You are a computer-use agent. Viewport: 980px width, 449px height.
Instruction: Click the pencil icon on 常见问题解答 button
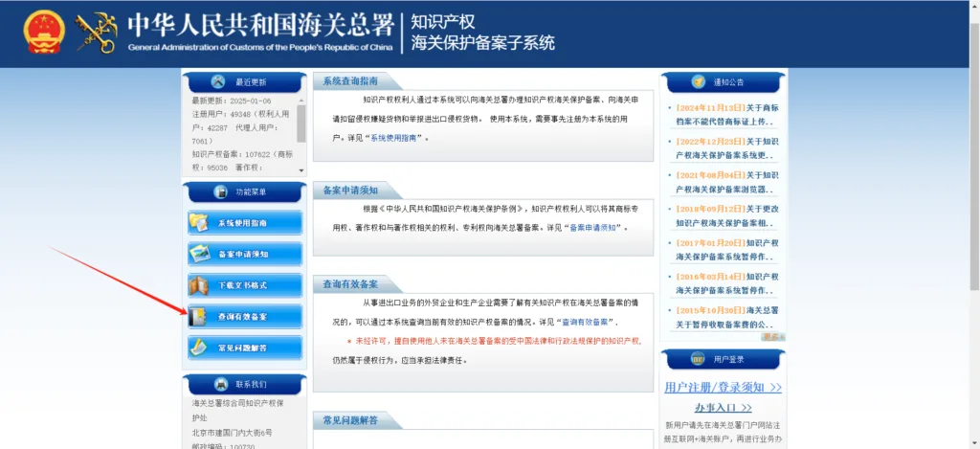[199, 348]
